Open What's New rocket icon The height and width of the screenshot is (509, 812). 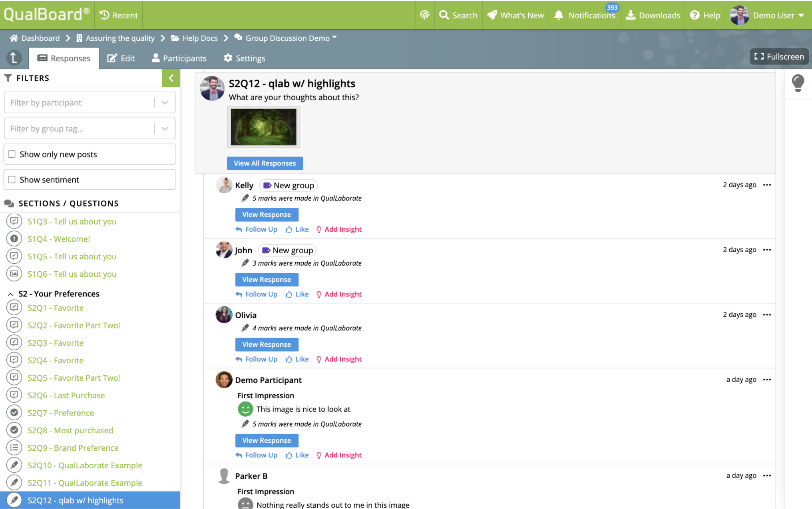[x=492, y=15]
